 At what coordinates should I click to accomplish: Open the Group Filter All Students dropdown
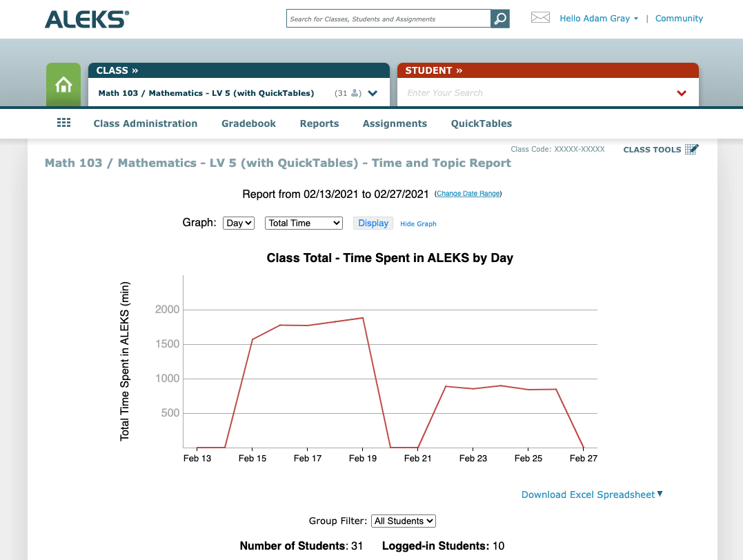click(x=403, y=521)
